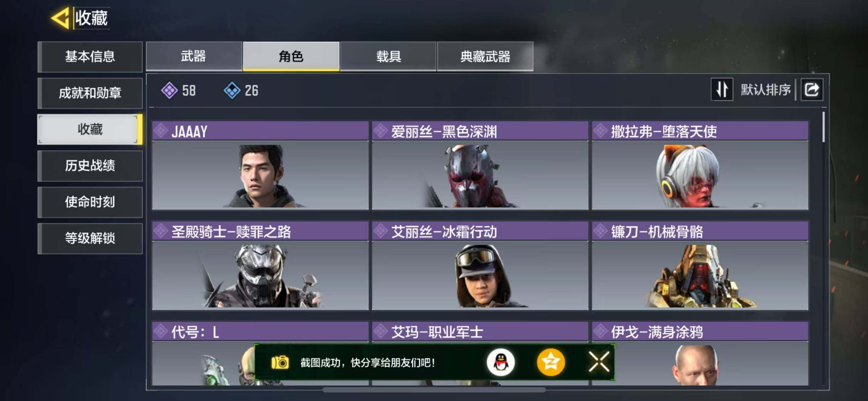
Task: Share screenshot to Qzone star icon
Action: click(x=551, y=363)
